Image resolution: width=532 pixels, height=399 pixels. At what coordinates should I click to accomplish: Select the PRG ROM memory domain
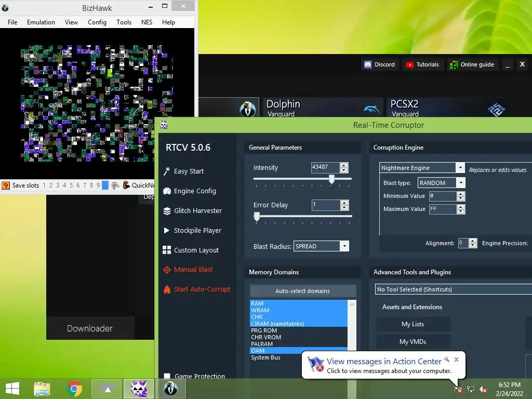click(299, 330)
